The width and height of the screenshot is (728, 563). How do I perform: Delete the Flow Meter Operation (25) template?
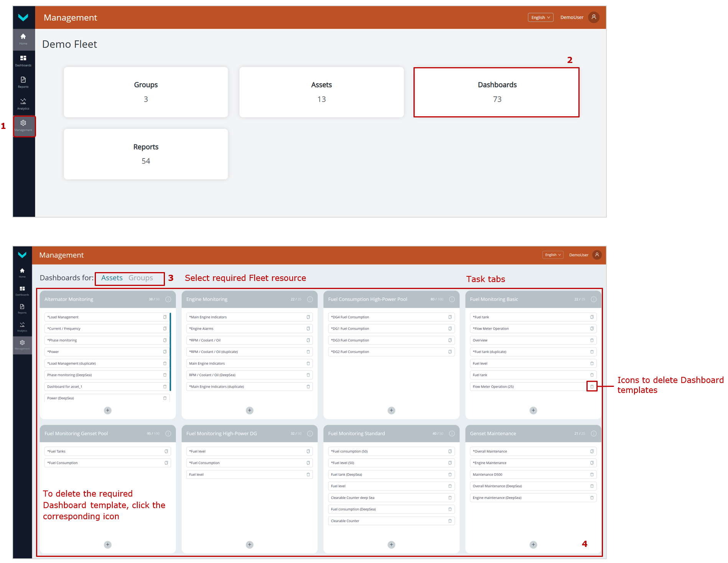tap(592, 386)
